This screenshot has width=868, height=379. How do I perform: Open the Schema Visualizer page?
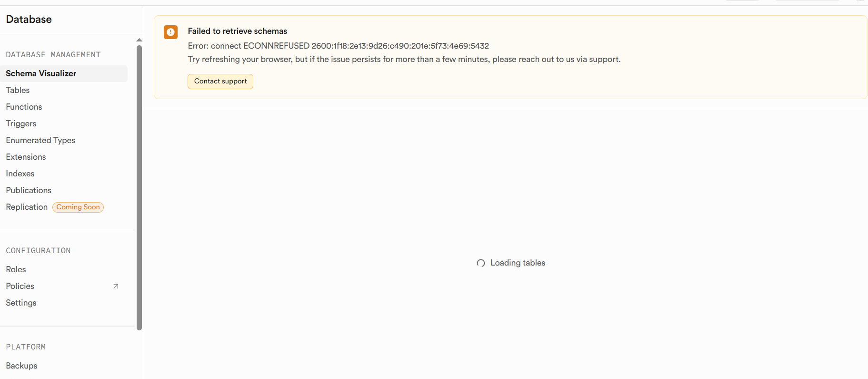click(x=41, y=73)
